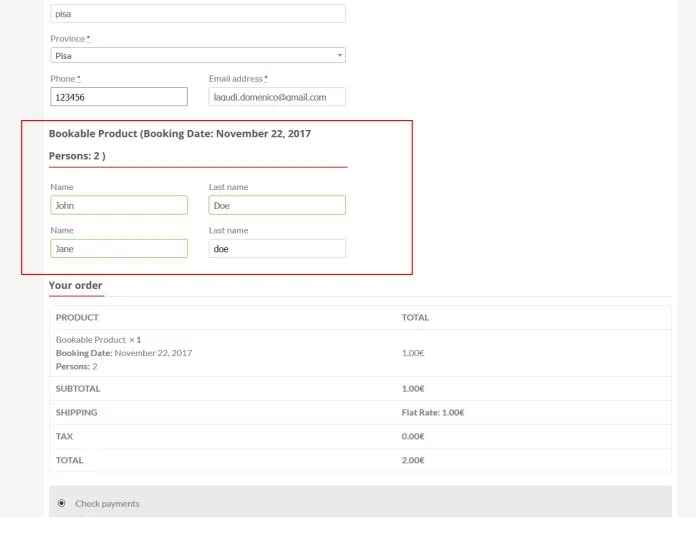The image size is (696, 535).
Task: Click the PRODUCT column header
Action: point(77,317)
